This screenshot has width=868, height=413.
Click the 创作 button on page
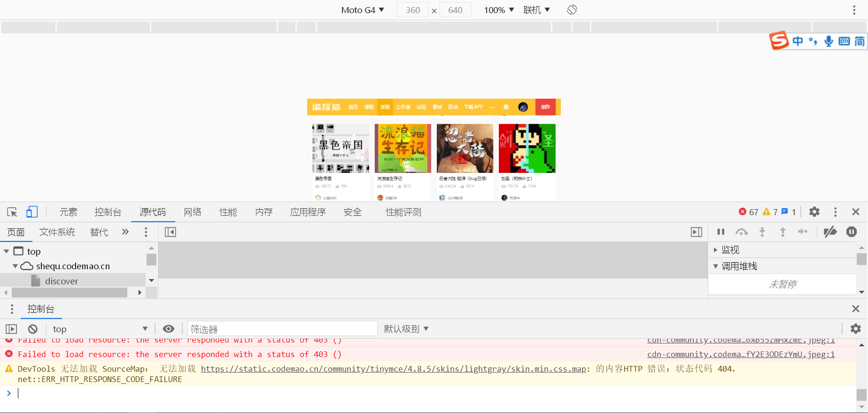click(x=545, y=107)
